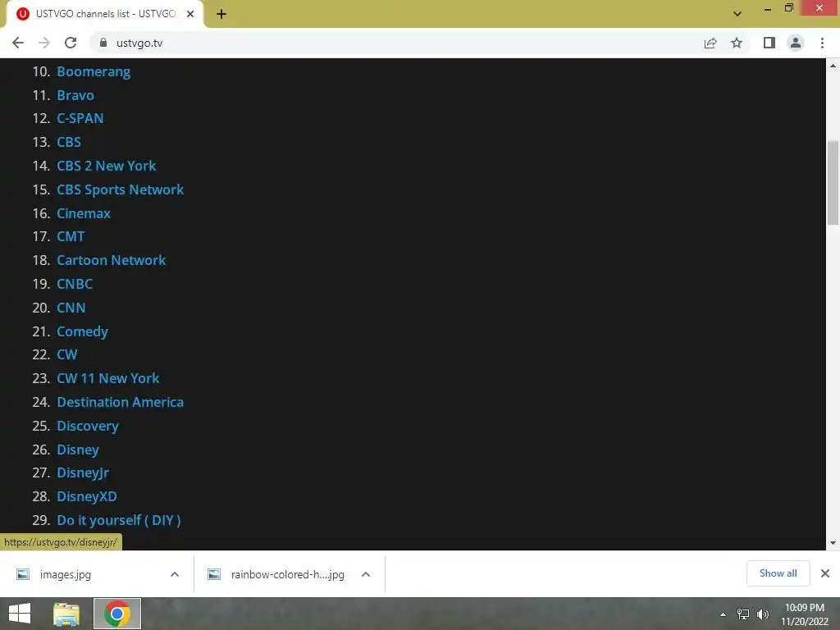Image resolution: width=840 pixels, height=630 pixels.
Task: Open the CNN channel link
Action: coord(71,308)
